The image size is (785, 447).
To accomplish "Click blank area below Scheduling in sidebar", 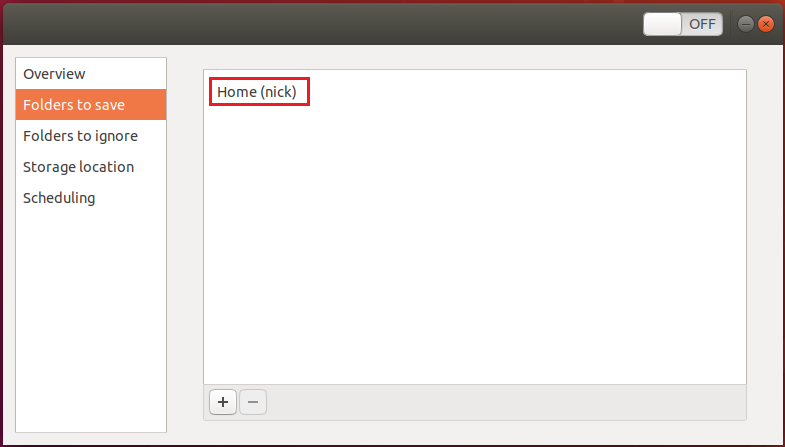I will coord(91,322).
